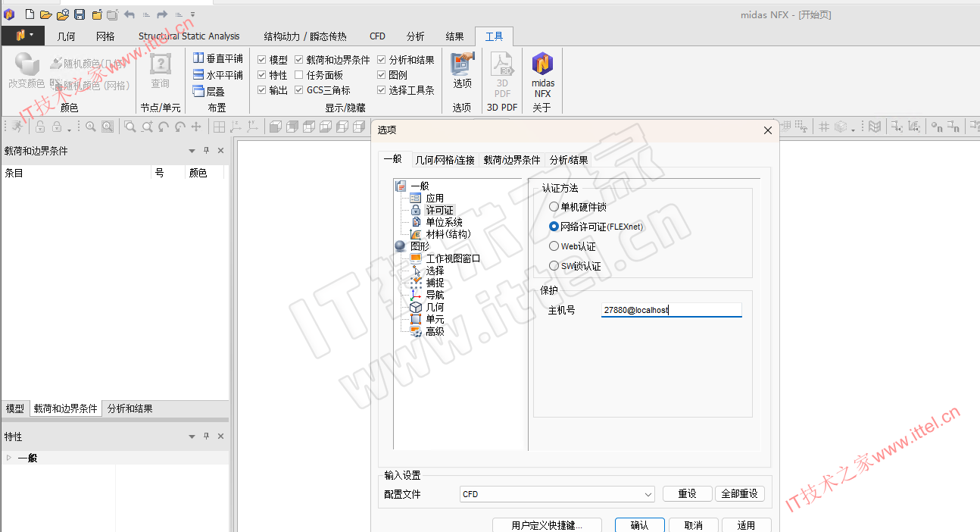
Task: Click the zoom window magnifier icon
Action: pyautogui.click(x=130, y=127)
